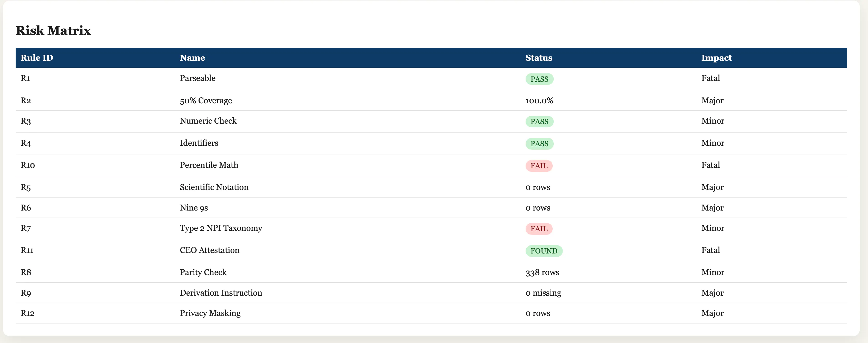Image resolution: width=868 pixels, height=343 pixels.
Task: Select the FAIL badge for Type 2 NPI Taxonomy
Action: point(539,229)
